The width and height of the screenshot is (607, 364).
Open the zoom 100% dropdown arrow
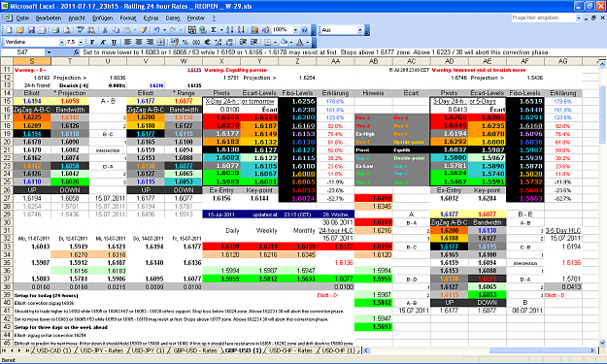(x=296, y=30)
